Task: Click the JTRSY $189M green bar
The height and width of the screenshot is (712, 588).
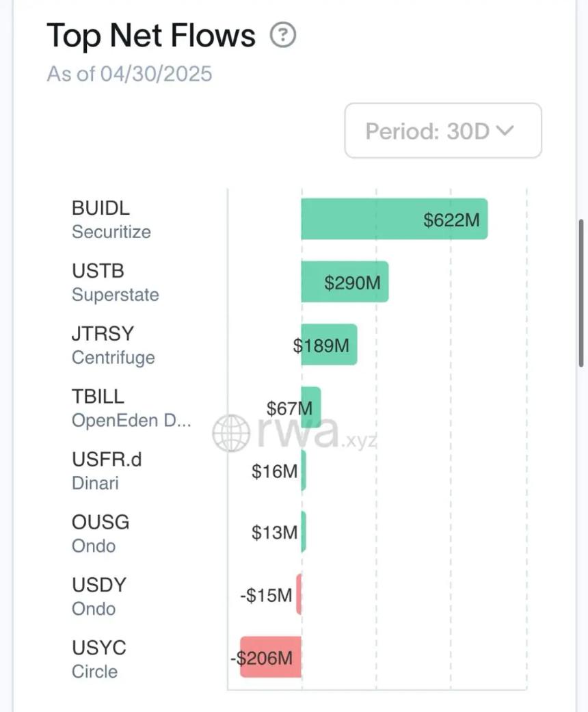Action: click(x=329, y=345)
